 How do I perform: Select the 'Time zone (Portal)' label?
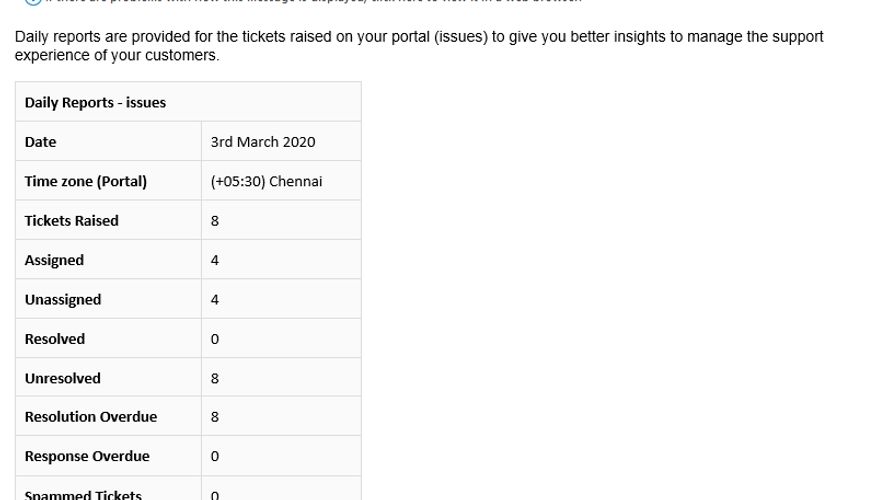click(86, 181)
